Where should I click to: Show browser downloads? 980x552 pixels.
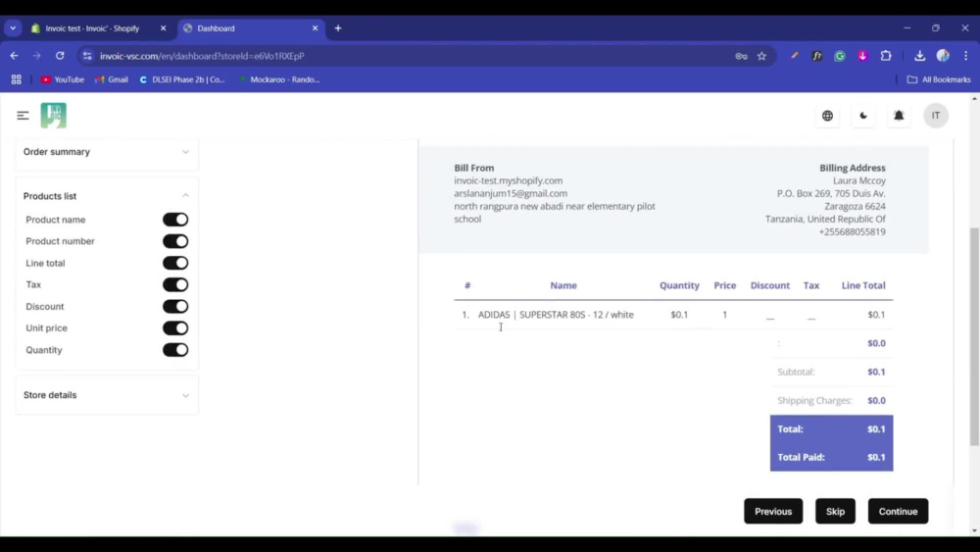919,56
